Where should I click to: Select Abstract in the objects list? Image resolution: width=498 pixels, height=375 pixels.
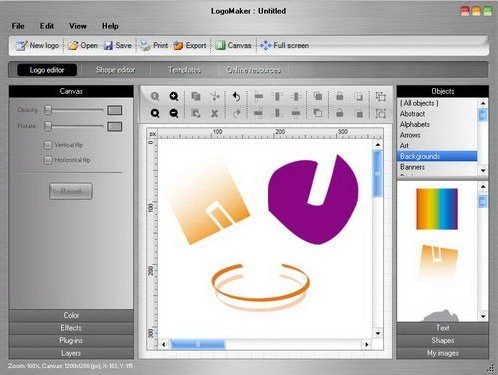[437, 114]
